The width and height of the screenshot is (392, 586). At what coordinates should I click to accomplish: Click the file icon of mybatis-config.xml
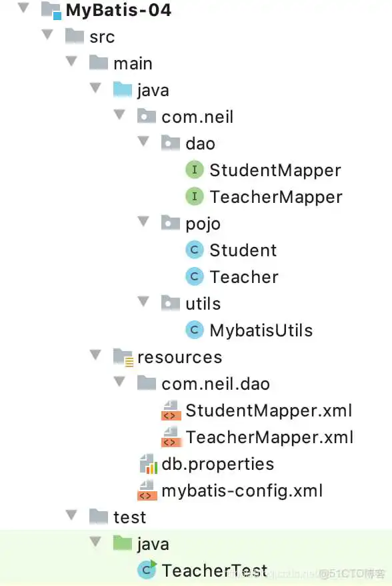tap(147, 491)
